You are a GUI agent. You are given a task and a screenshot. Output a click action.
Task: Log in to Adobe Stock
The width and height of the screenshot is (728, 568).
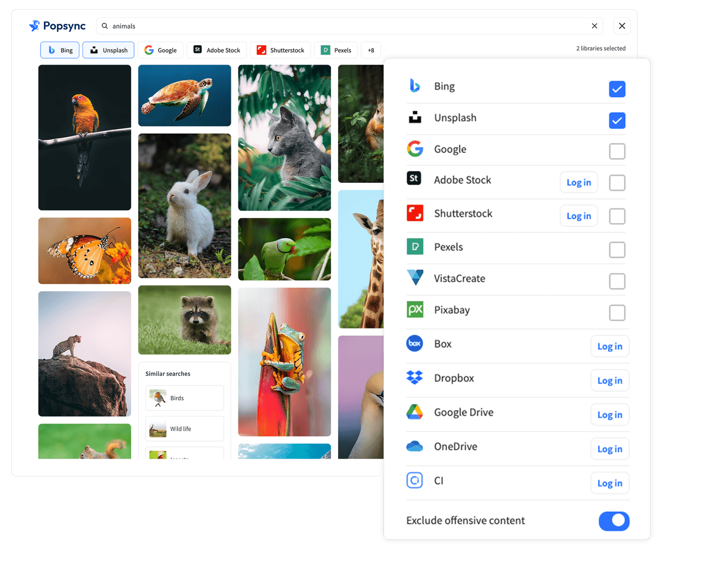pos(578,182)
